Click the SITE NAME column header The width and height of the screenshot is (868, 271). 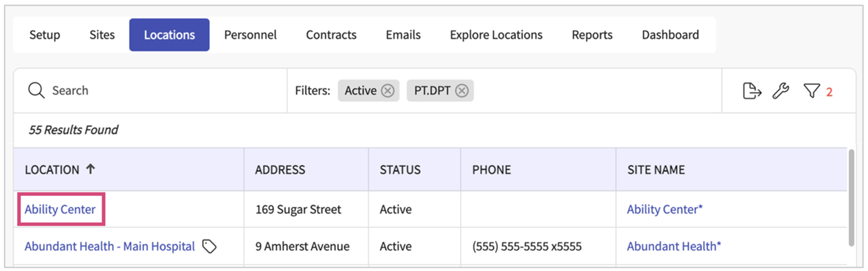(x=656, y=170)
